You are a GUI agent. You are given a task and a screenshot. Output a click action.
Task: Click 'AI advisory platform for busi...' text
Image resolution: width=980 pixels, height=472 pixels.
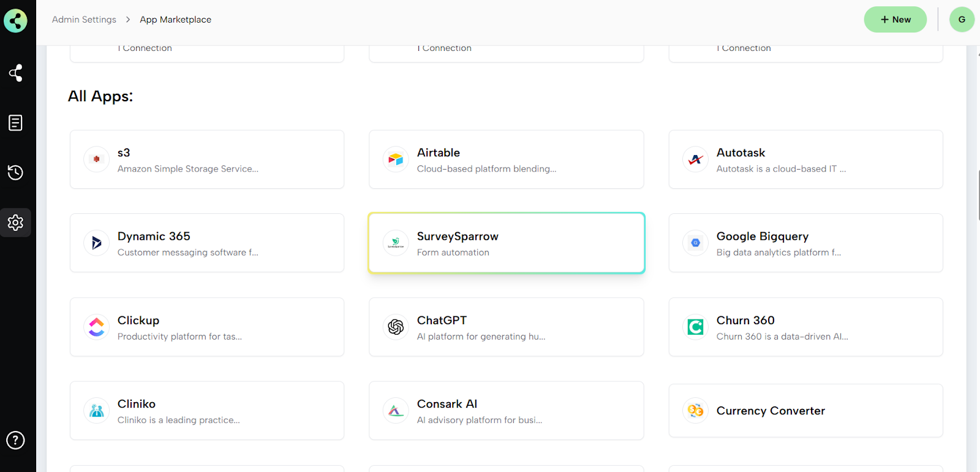click(x=480, y=420)
